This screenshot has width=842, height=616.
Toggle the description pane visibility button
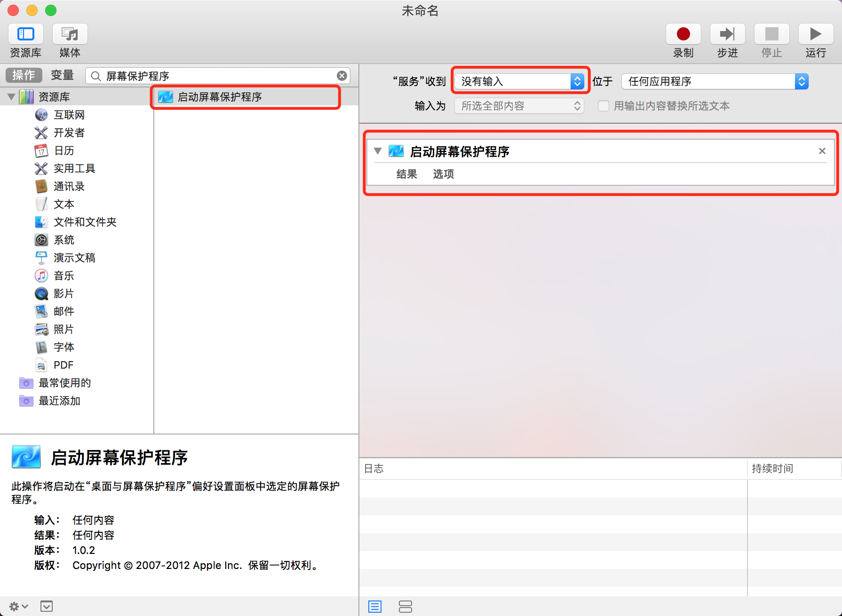[47, 607]
